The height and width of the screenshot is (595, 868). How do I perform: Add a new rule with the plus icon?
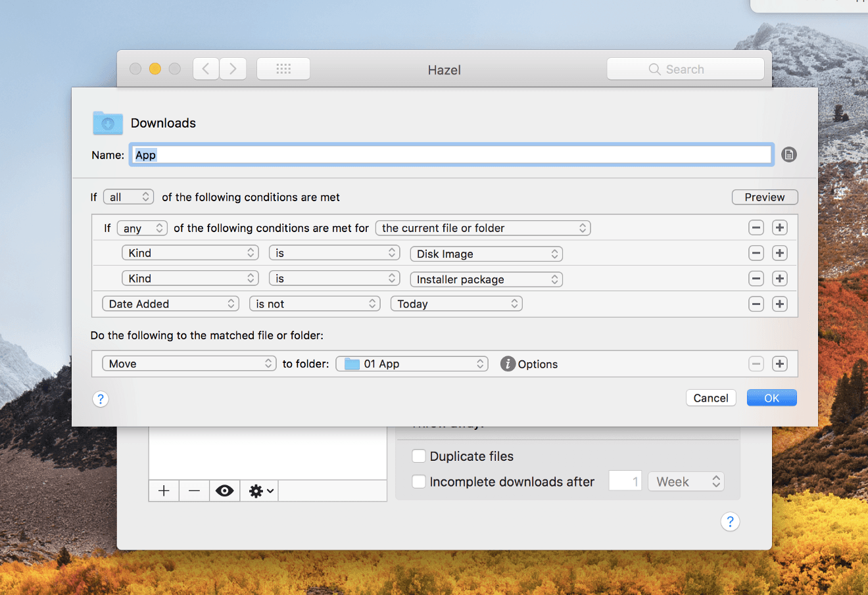click(163, 490)
